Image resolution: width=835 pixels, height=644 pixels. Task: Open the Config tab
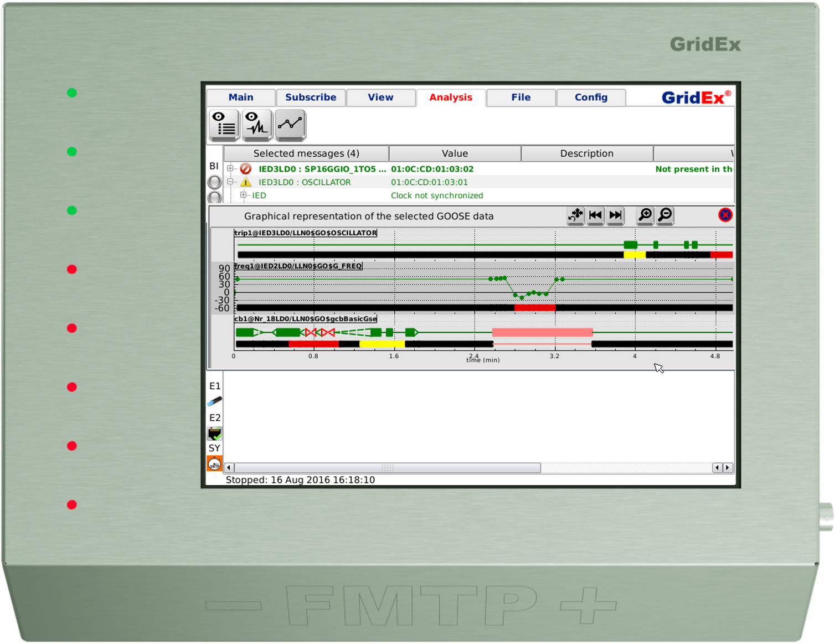591,97
